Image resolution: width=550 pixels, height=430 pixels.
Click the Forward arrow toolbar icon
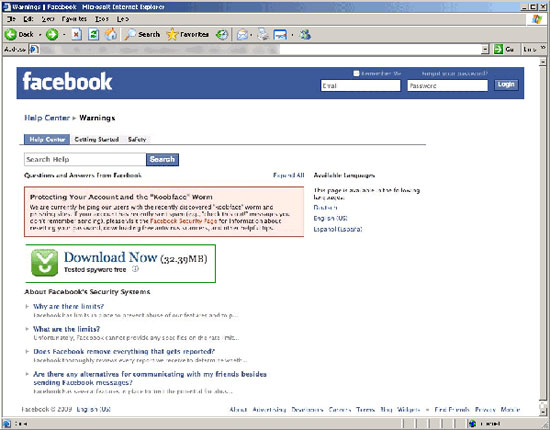coord(52,34)
